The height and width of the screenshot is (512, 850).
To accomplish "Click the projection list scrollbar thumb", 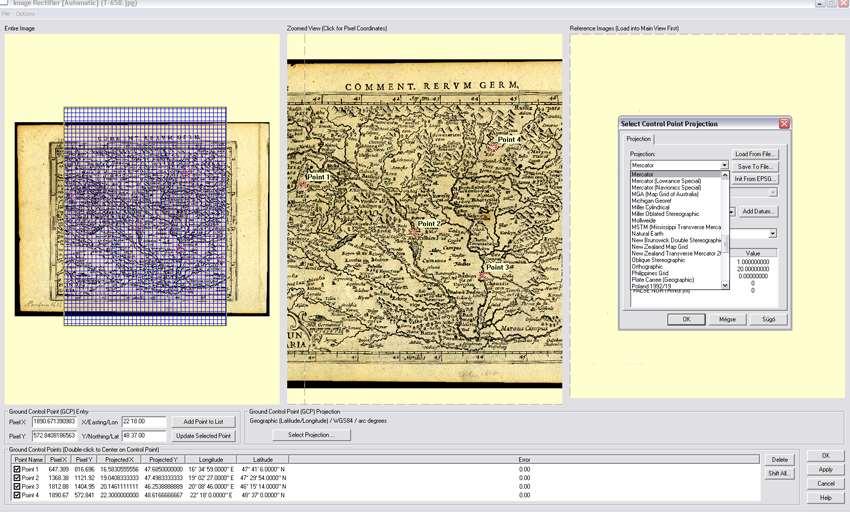I will (x=725, y=244).
